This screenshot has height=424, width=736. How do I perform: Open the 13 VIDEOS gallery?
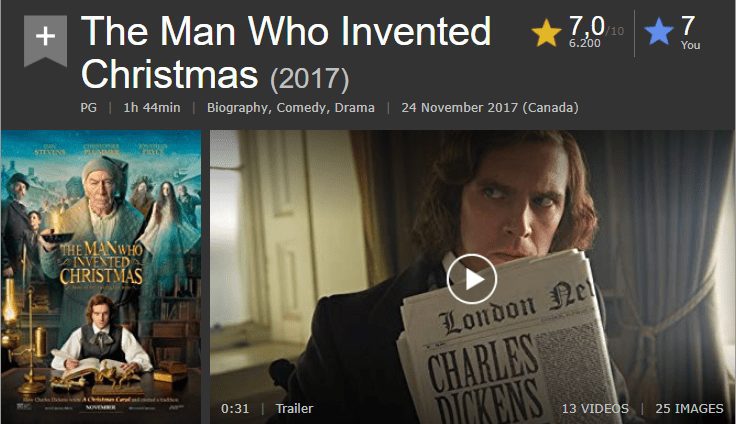point(595,409)
